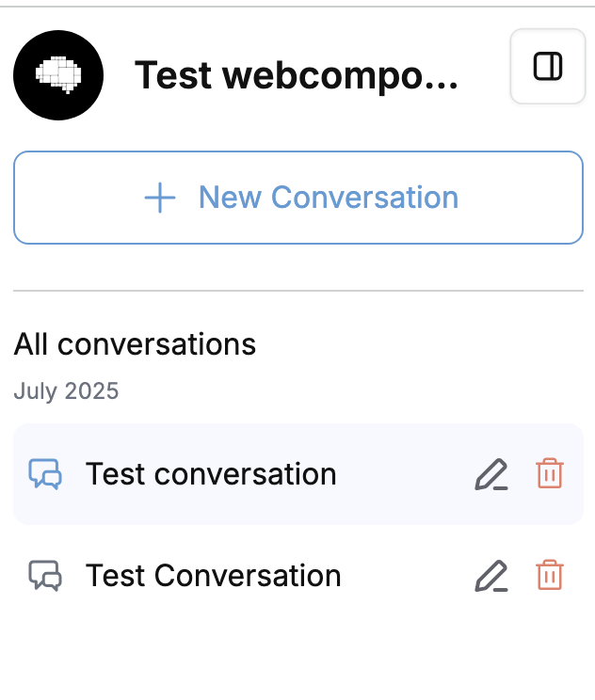Click the plus icon in New Conversation
The image size is (595, 700).
tap(160, 198)
